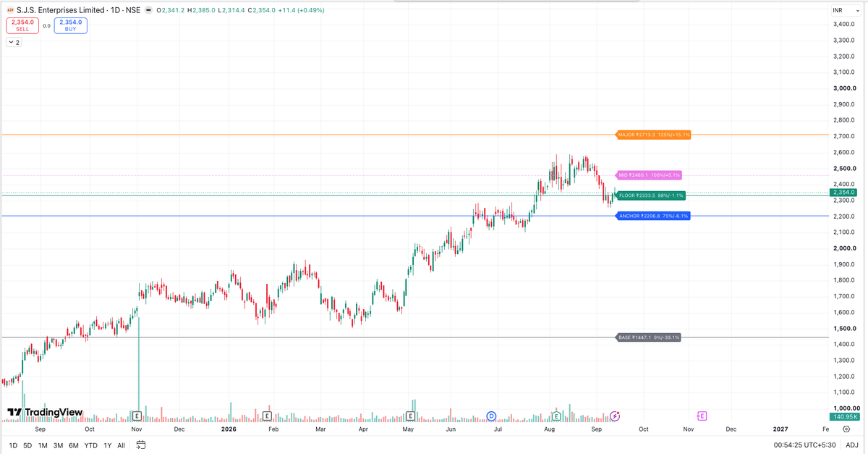Click the volume tag 140.95K on axis
The image size is (868, 454).
(844, 416)
